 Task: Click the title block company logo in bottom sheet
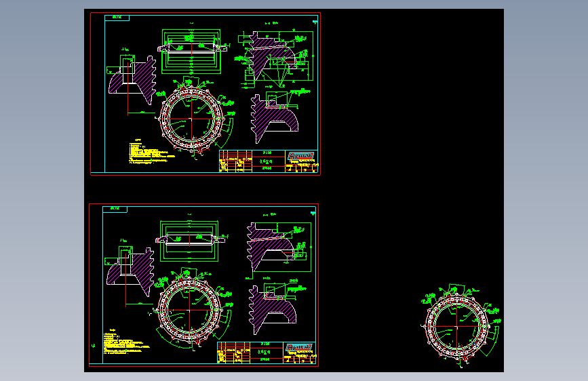(x=299, y=347)
